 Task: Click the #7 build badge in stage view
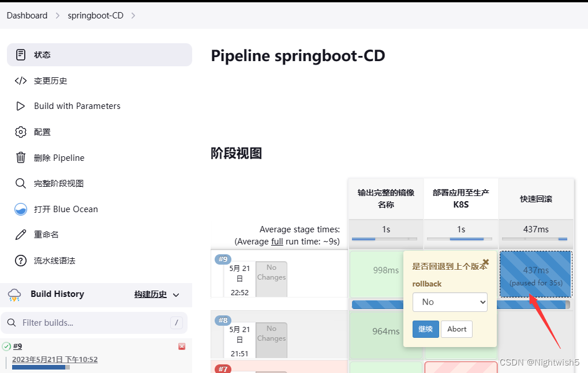223,369
